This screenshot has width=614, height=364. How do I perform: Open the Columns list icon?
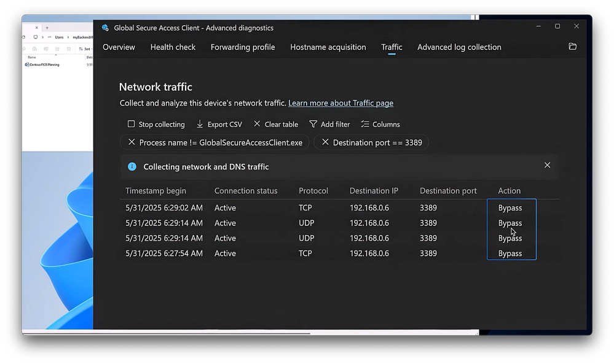(x=365, y=124)
